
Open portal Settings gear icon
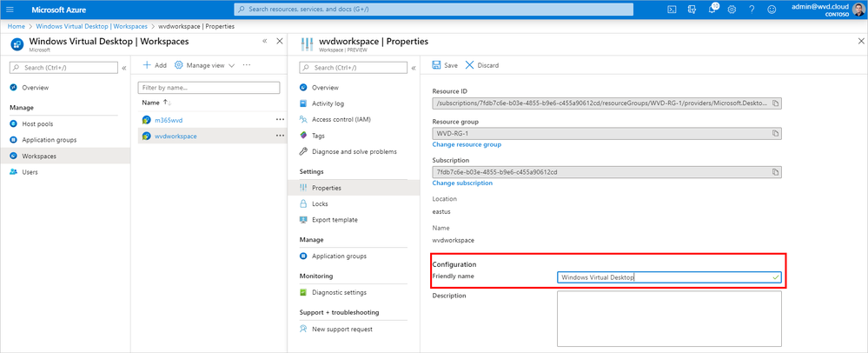click(732, 10)
